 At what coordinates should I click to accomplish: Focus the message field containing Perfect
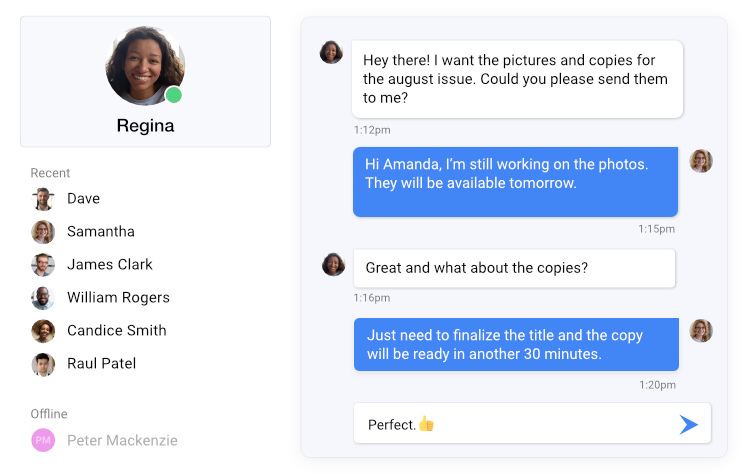[x=532, y=424]
